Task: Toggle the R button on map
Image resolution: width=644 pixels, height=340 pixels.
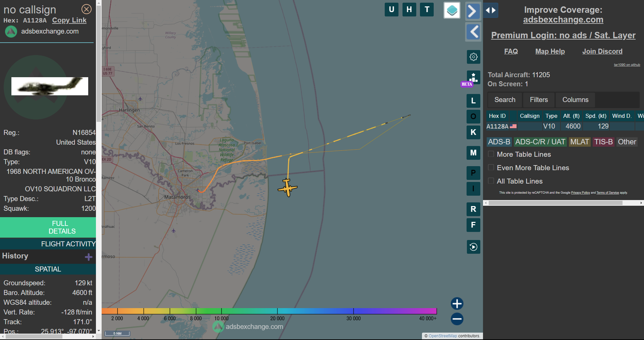Action: (x=473, y=209)
